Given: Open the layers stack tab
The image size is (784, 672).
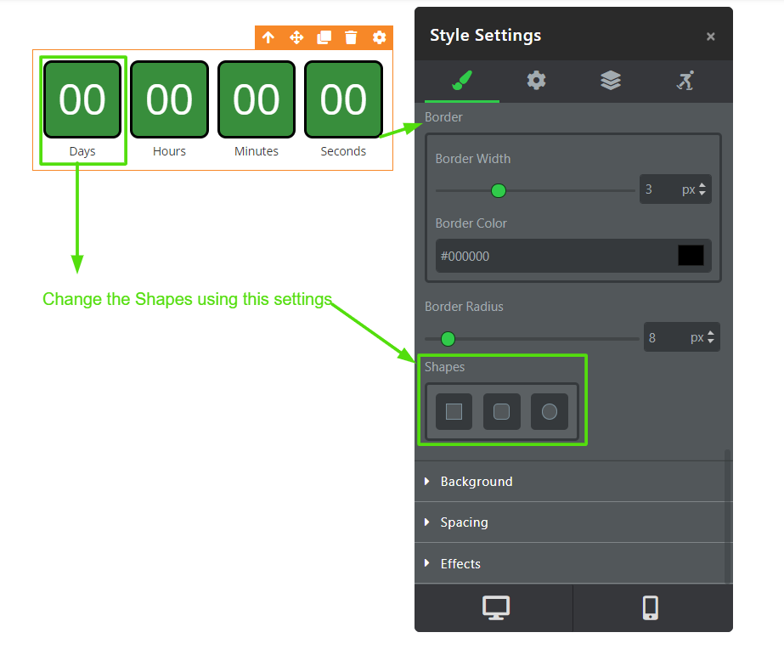Looking at the screenshot, I should click(x=611, y=81).
